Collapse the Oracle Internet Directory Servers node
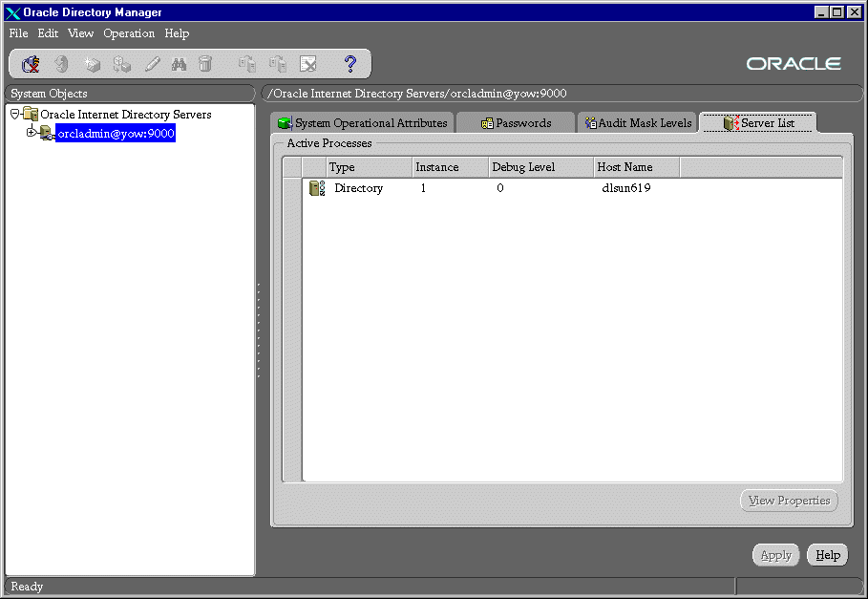The height and width of the screenshot is (599, 868). pyautogui.click(x=14, y=114)
